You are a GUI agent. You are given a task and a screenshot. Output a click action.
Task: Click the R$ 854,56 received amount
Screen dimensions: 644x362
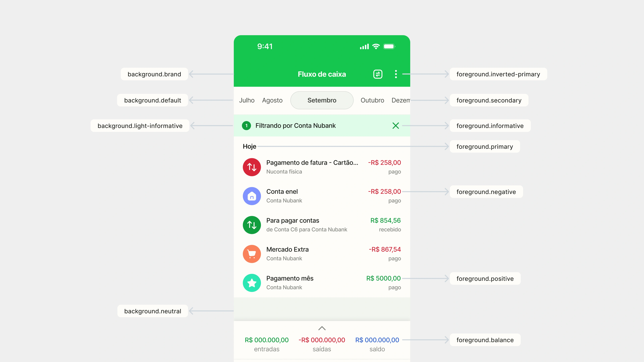[386, 221]
